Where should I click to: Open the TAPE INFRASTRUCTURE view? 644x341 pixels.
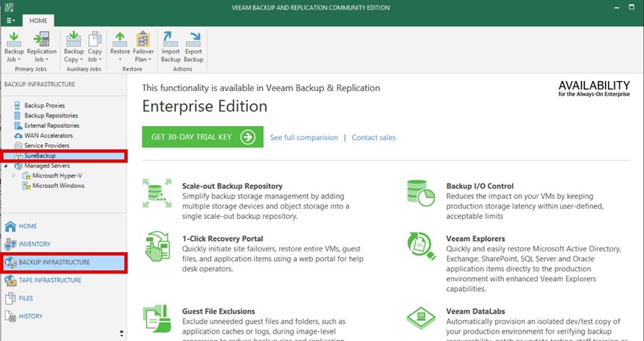(50, 280)
